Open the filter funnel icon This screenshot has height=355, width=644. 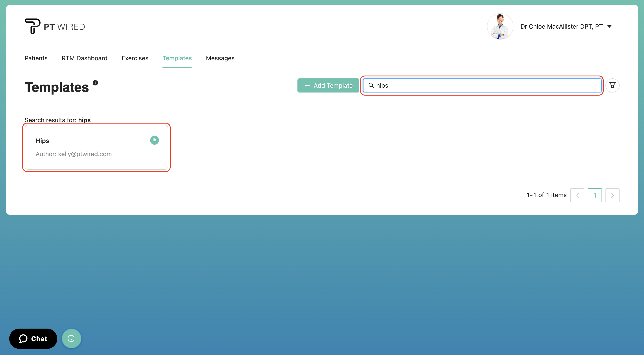(x=612, y=85)
